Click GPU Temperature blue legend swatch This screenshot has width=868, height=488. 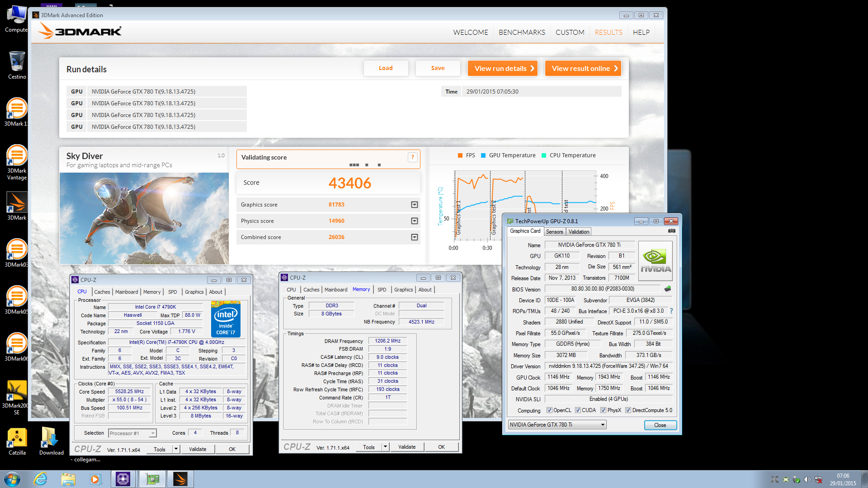pos(483,155)
